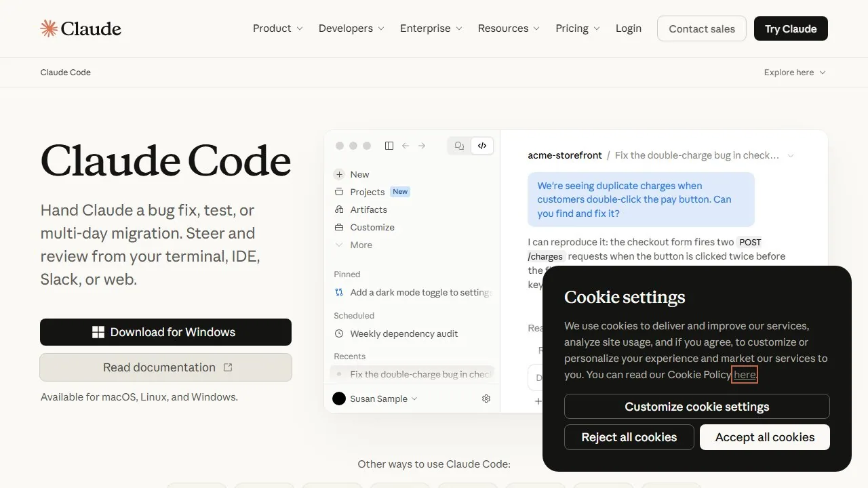The height and width of the screenshot is (488, 868).
Task: Click the Projects folder icon
Action: point(339,192)
